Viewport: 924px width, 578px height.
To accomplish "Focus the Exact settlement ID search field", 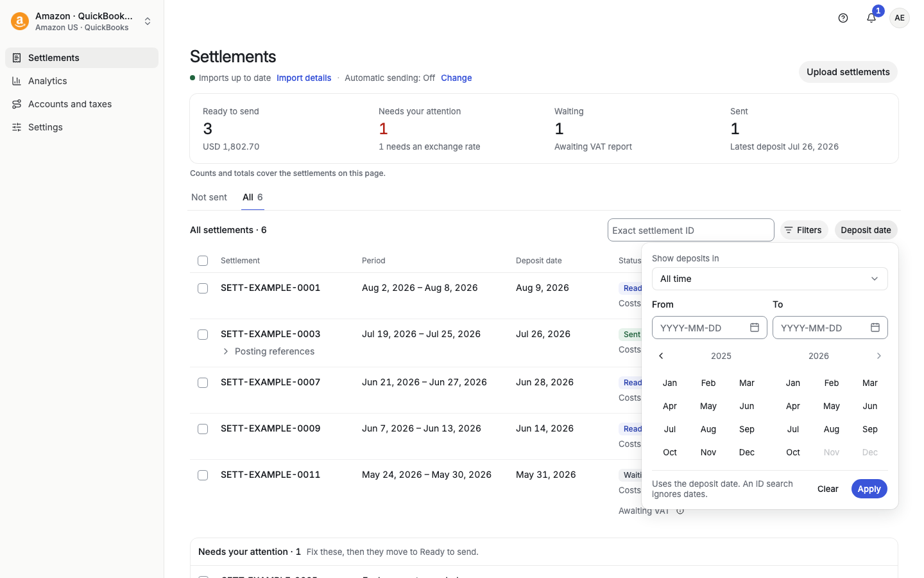I will [x=691, y=230].
